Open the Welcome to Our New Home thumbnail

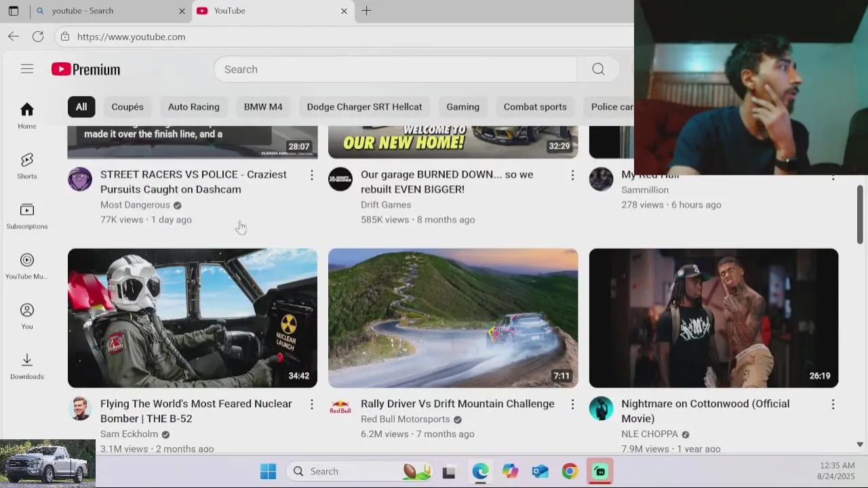point(453,142)
